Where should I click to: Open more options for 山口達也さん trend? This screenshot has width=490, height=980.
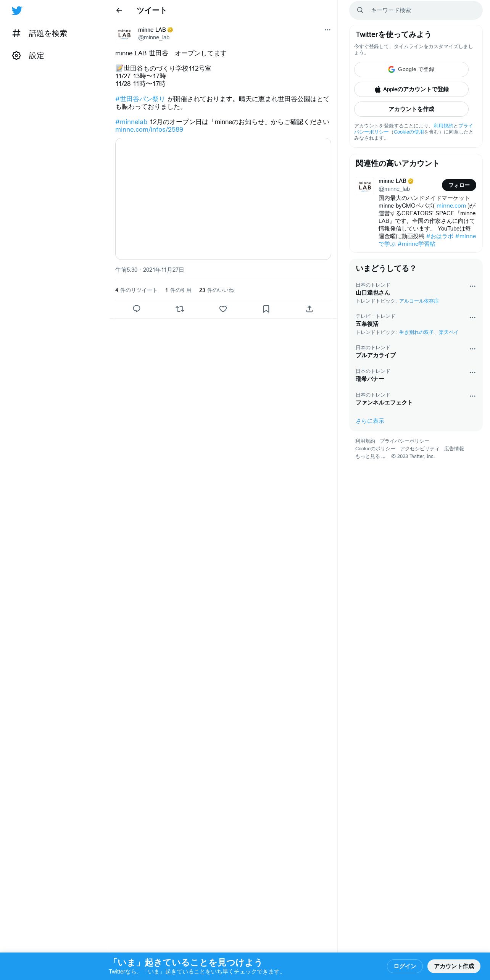(x=472, y=286)
